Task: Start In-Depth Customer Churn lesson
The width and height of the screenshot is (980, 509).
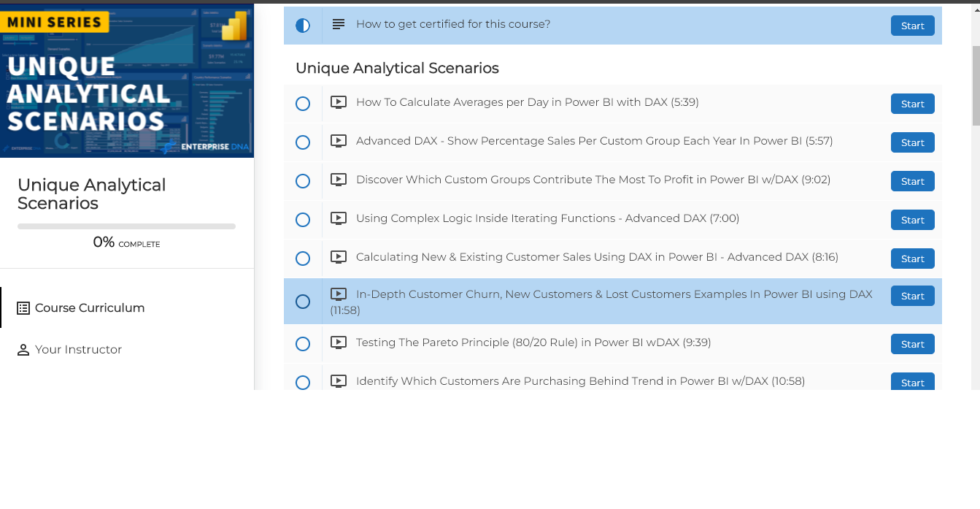Action: click(x=912, y=296)
